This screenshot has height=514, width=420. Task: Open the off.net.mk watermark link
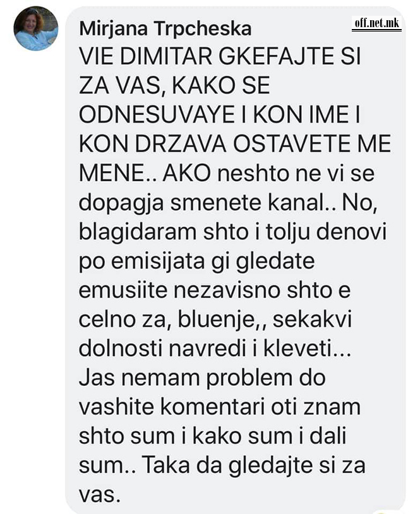point(376,23)
